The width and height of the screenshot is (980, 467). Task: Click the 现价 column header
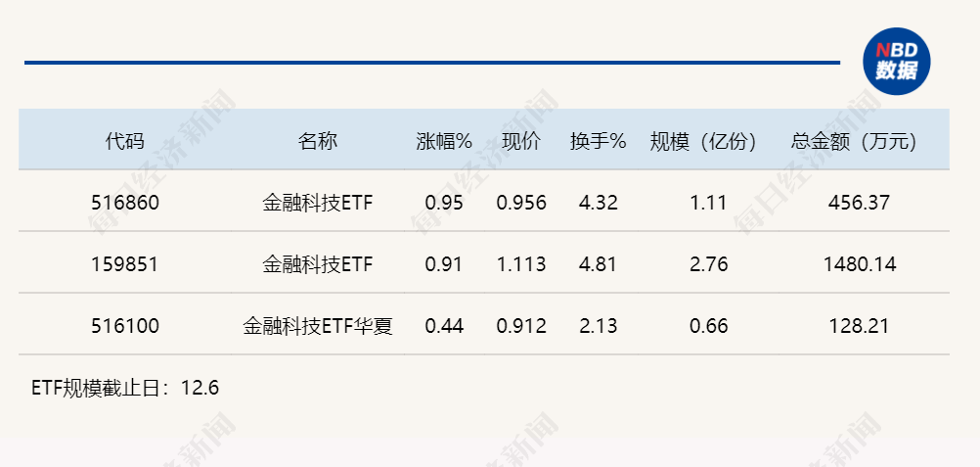(521, 142)
